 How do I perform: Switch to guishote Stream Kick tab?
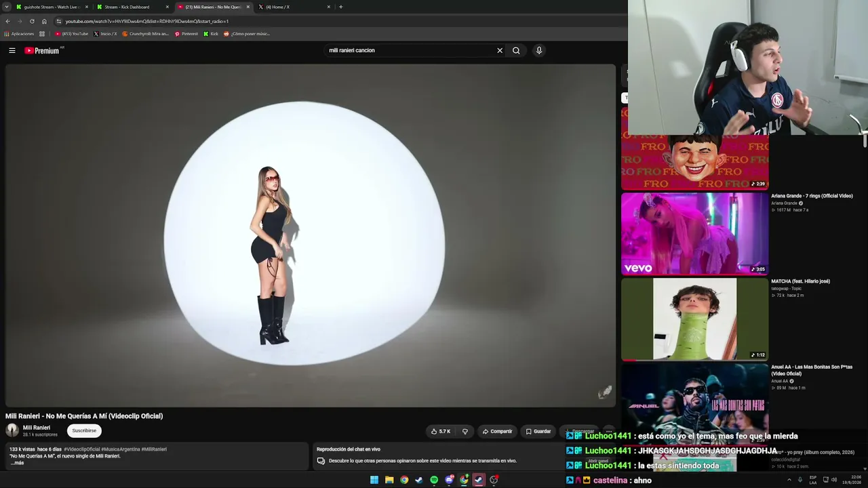pyautogui.click(x=51, y=7)
